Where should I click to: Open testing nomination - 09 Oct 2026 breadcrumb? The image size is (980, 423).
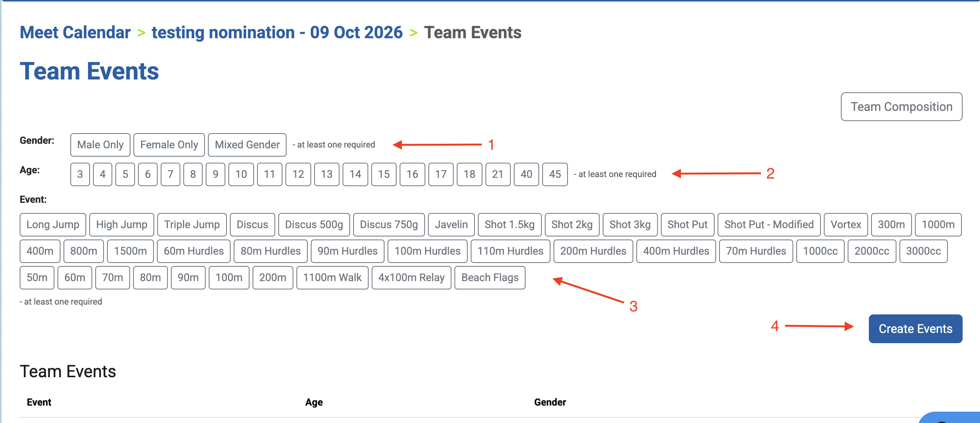[x=277, y=33]
